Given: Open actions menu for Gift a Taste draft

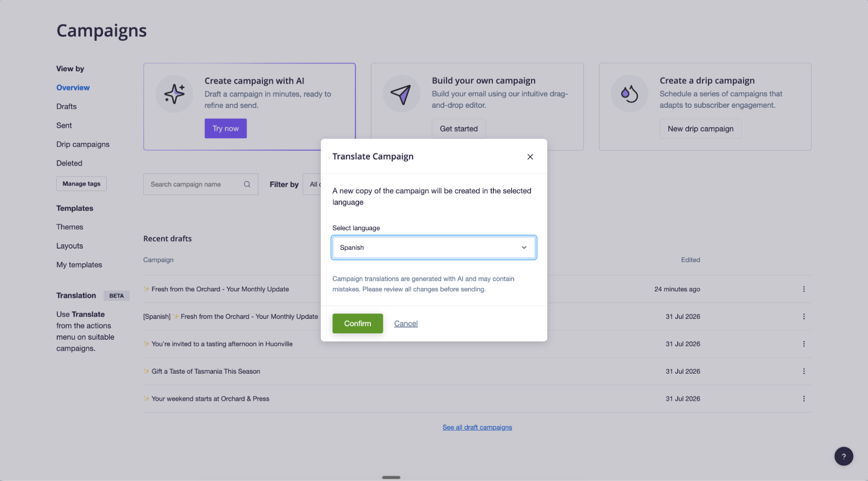Looking at the screenshot, I should click(x=804, y=371).
